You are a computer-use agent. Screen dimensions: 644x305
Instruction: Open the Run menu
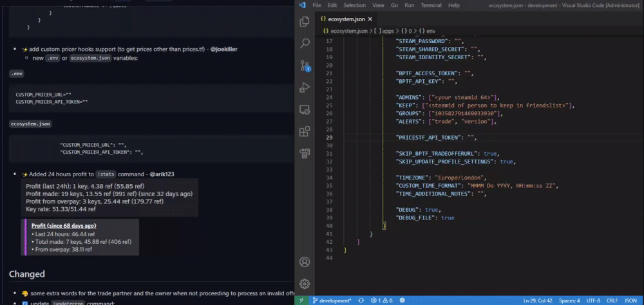pos(409,5)
